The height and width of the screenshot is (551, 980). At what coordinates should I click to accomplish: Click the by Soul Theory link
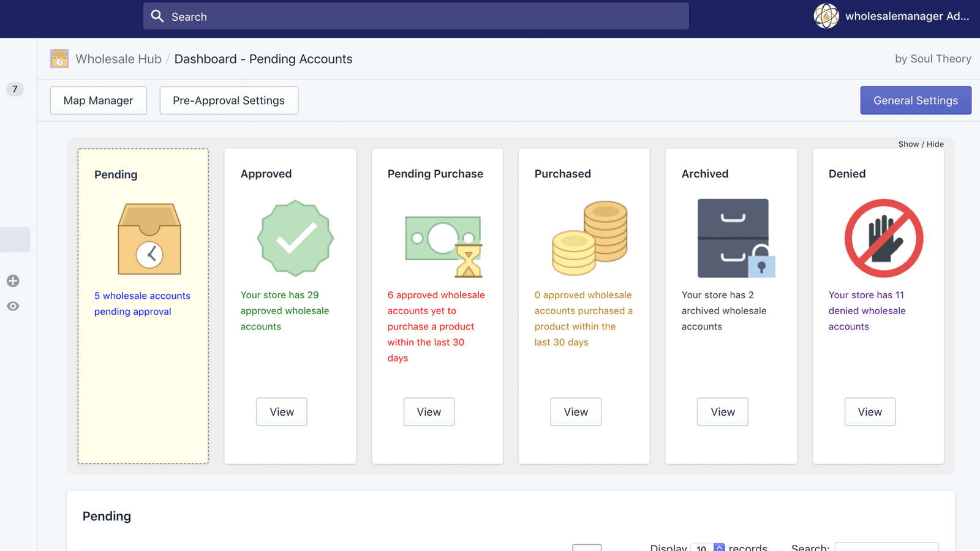933,58
